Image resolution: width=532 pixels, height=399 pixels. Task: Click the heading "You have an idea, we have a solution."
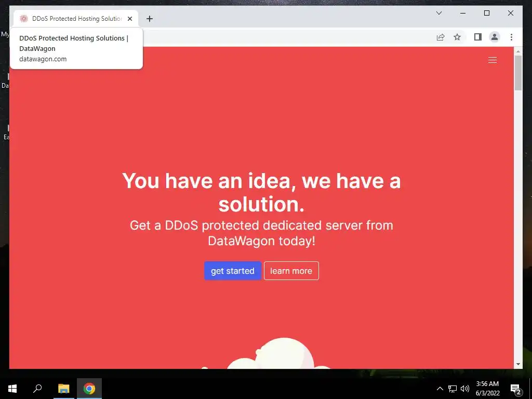pos(261,192)
